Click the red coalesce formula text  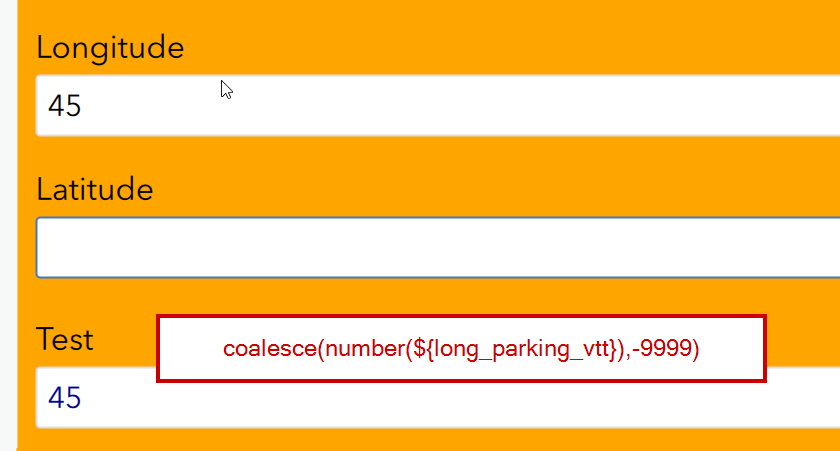[461, 349]
